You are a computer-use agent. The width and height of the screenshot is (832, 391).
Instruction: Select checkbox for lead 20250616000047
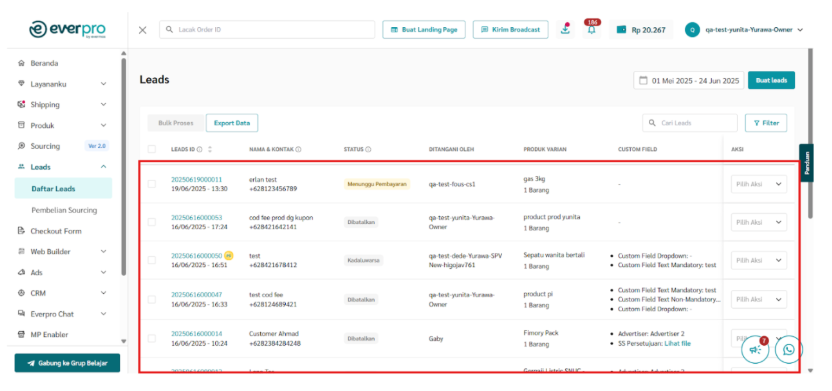point(152,299)
